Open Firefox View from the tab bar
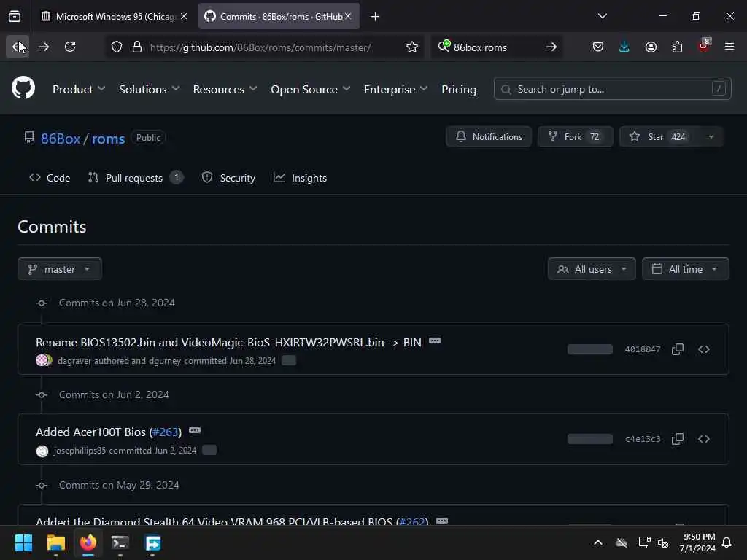The image size is (747, 560). point(15,16)
